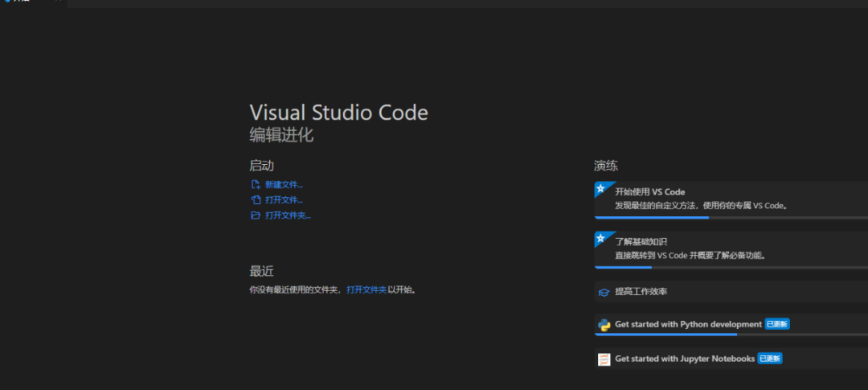
Task: Open the 打开文件夹... link under 启动
Action: point(288,216)
